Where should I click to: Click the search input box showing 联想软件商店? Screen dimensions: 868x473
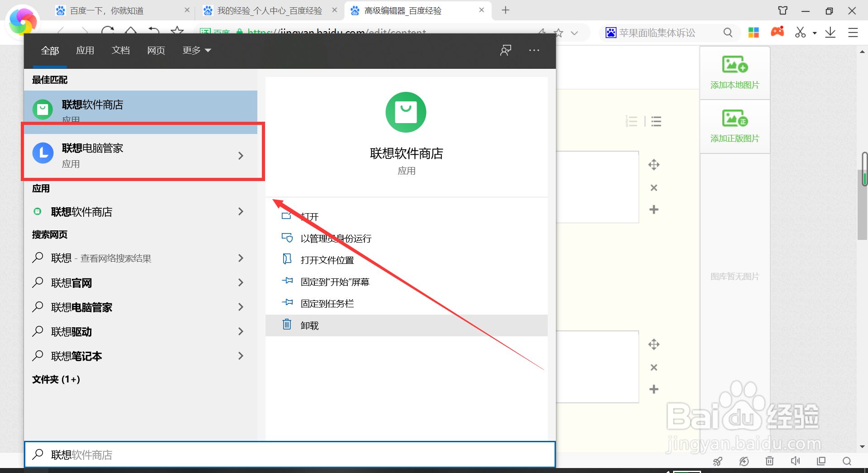289,454
